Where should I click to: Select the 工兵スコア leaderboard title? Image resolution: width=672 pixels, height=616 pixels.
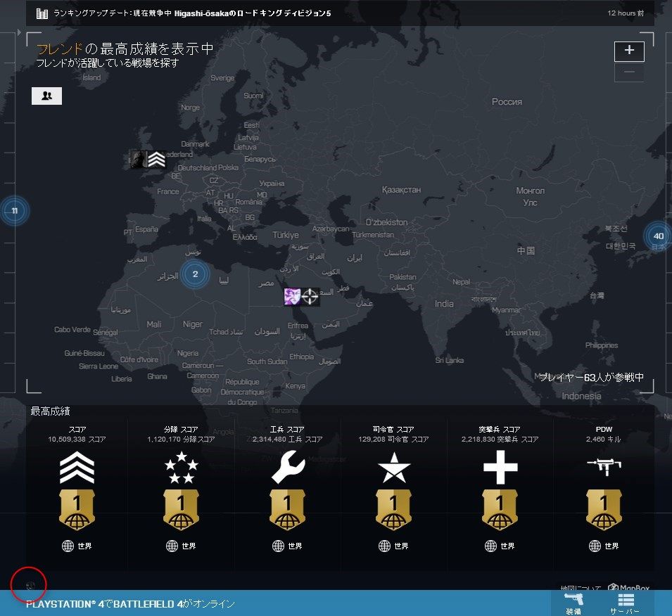[x=287, y=429]
